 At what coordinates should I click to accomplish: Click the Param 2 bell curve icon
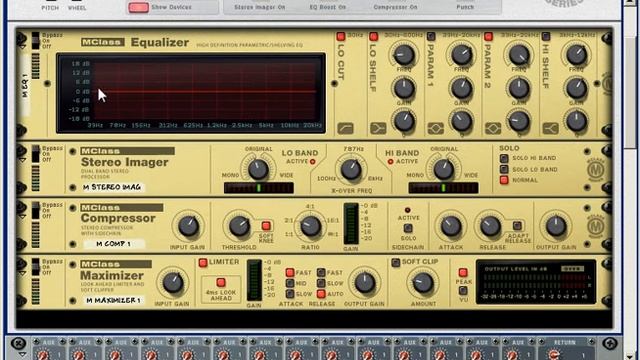pos(493,129)
